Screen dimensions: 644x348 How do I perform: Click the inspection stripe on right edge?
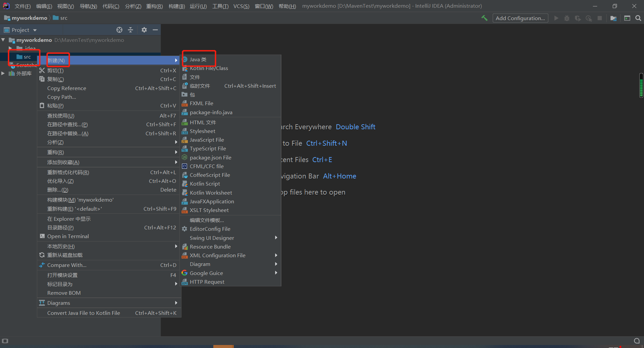[x=641, y=85]
